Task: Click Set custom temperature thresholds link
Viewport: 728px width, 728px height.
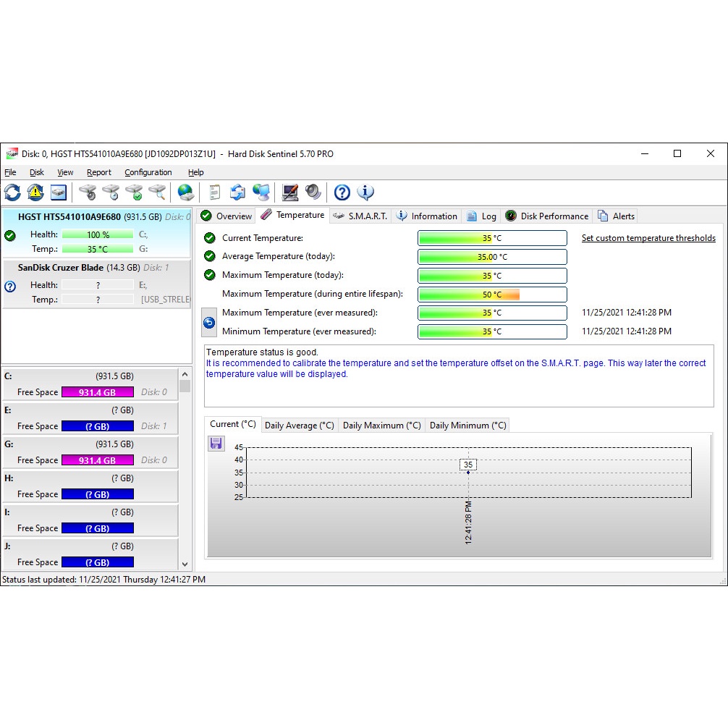Action: pyautogui.click(x=648, y=238)
